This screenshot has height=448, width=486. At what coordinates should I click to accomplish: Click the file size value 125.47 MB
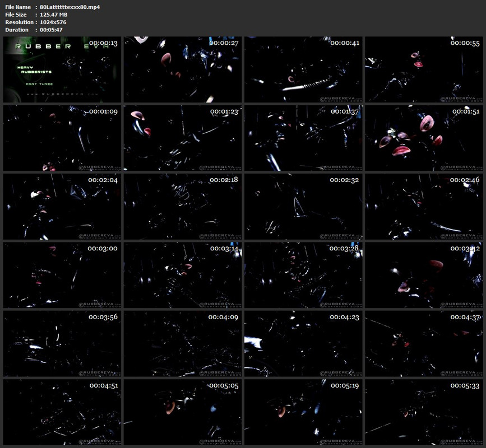pyautogui.click(x=54, y=15)
